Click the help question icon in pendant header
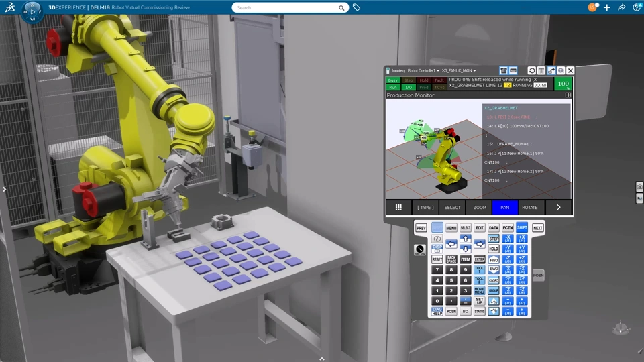Image resolution: width=644 pixels, height=362 pixels. pos(561,70)
